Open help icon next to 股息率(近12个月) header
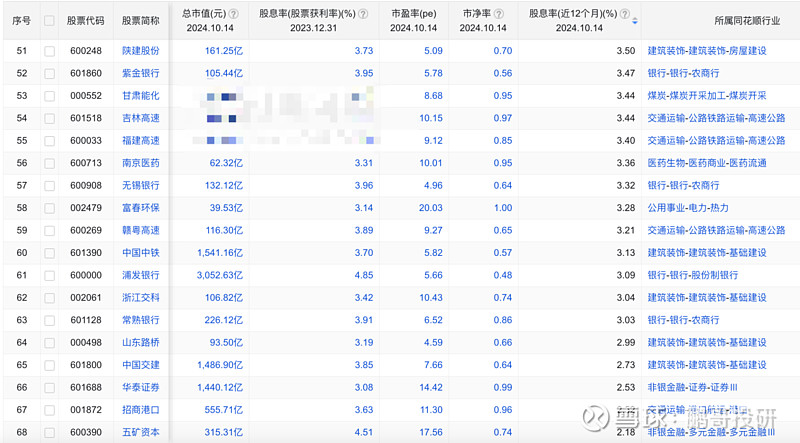Screen dimensions: 800x443 624,14
